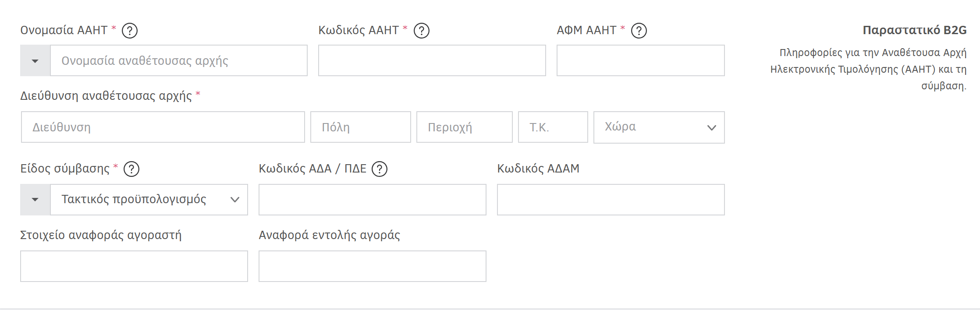Click the Κωδικός ΑΔΑΜ input field

[611, 200]
